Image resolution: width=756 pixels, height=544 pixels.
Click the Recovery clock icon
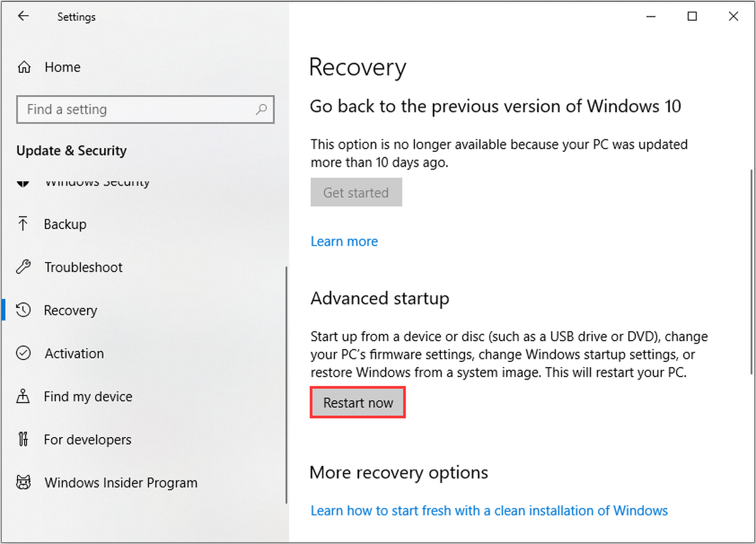23,310
